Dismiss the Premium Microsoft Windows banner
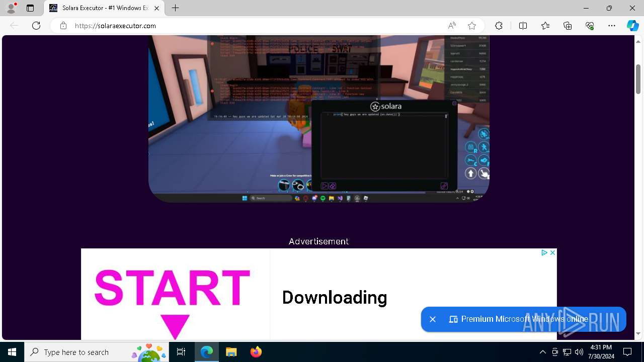This screenshot has width=644, height=362. pyautogui.click(x=433, y=319)
